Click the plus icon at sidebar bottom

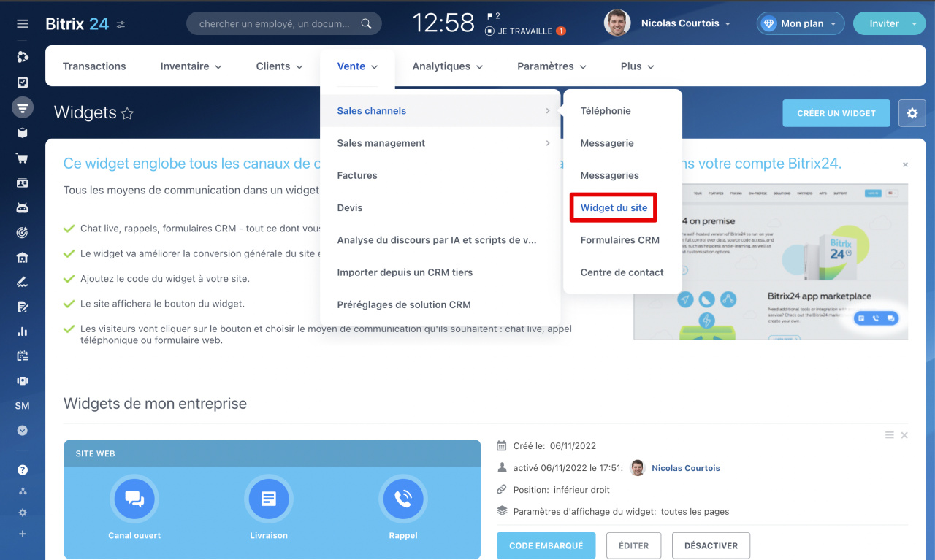23,534
